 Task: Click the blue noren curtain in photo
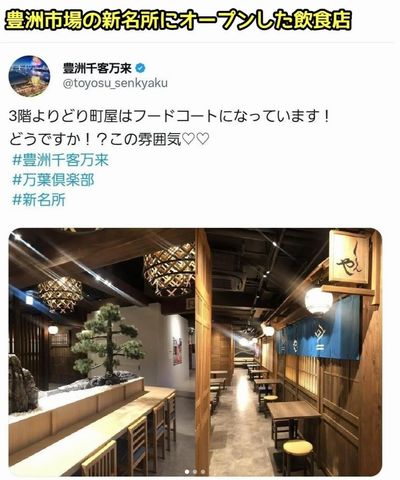pos(319,329)
